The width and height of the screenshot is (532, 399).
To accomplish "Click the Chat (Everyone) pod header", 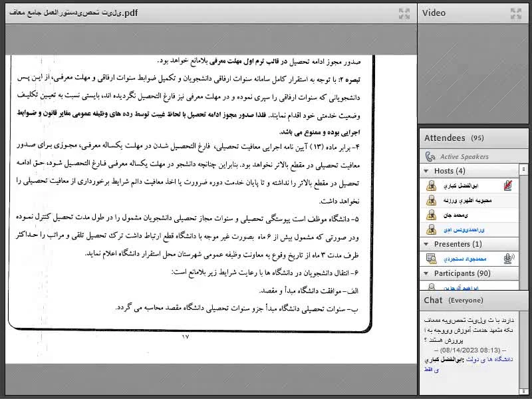I will coord(454,301).
